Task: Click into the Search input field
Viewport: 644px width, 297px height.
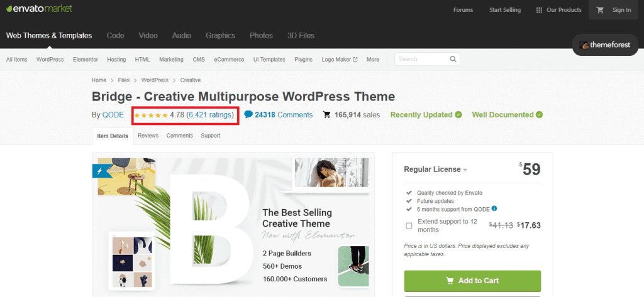Action: click(423, 59)
